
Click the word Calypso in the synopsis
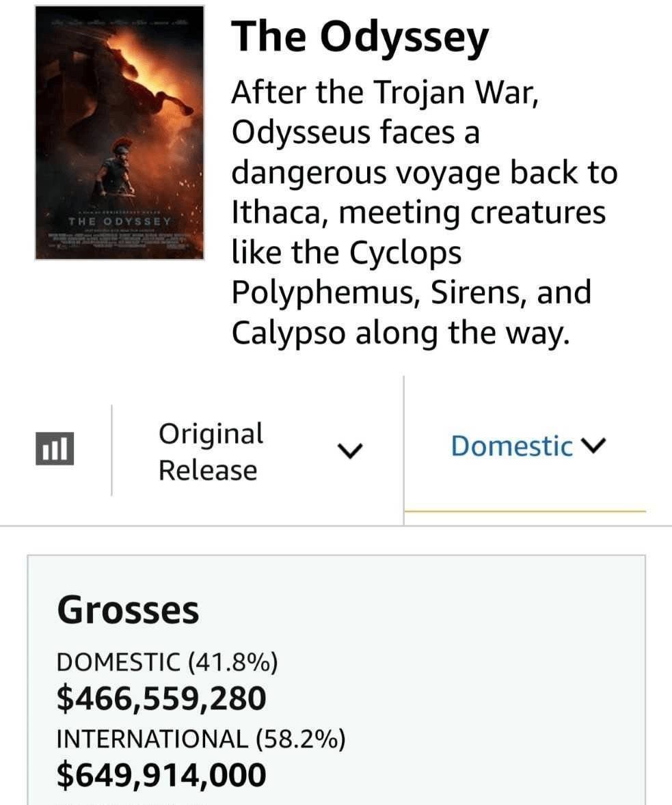pyautogui.click(x=288, y=333)
